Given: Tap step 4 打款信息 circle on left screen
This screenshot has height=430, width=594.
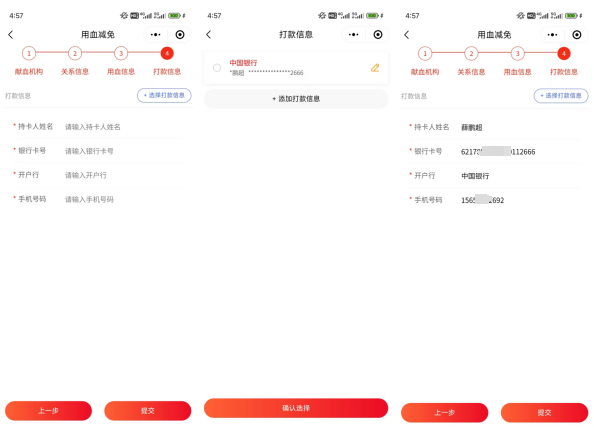Looking at the screenshot, I should 167,53.
